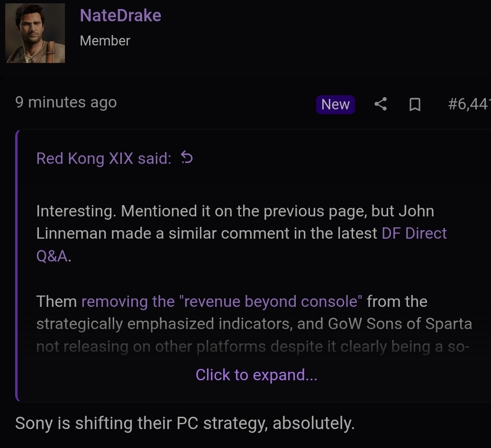
Task: Click the word Interesting in the quote
Action: [76, 211]
